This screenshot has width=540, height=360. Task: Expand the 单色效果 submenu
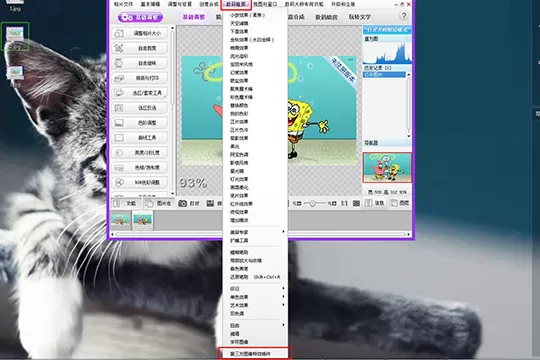click(x=255, y=297)
